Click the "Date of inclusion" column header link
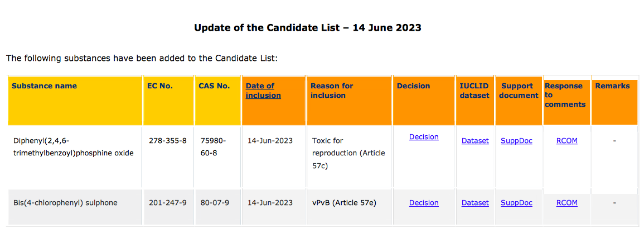Viewport: 644px width, 233px height. [x=263, y=91]
